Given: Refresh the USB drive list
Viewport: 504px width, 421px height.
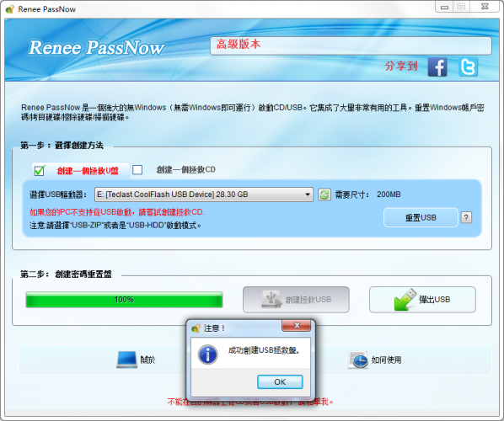Looking at the screenshot, I should click(324, 195).
